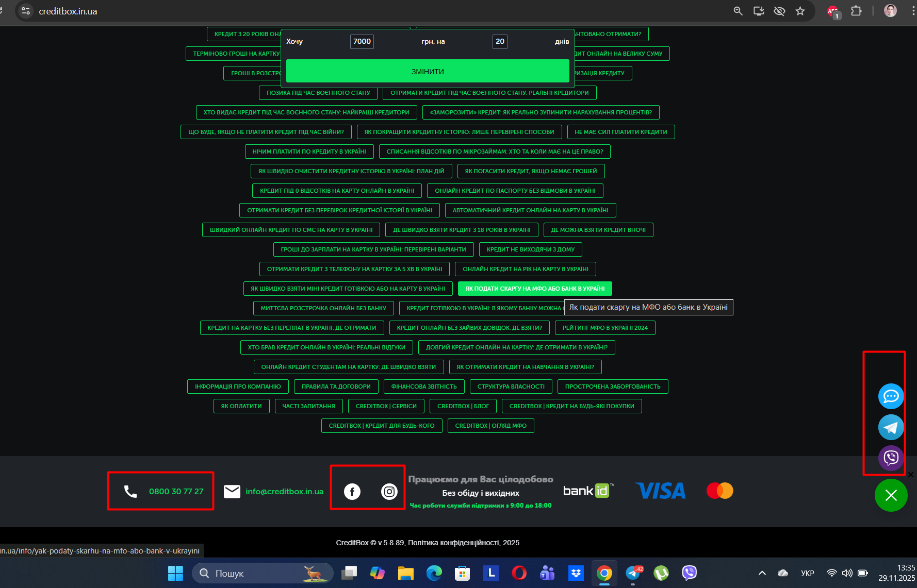This screenshot has width=917, height=588.
Task: Open Task View on the taskbar
Action: pos(350,573)
